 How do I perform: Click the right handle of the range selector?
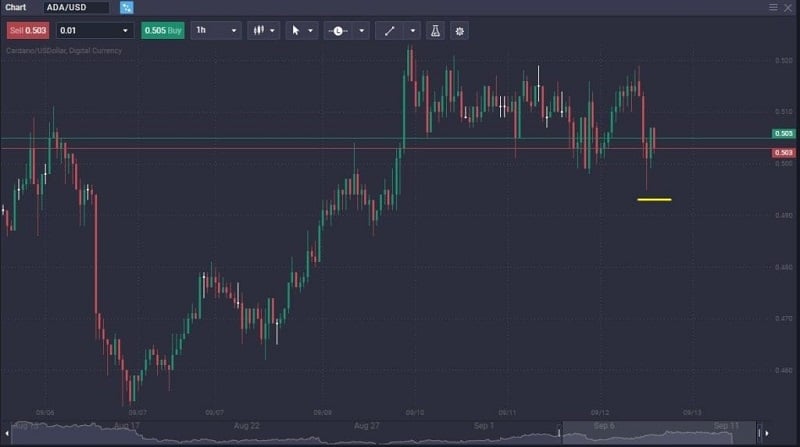(759, 433)
